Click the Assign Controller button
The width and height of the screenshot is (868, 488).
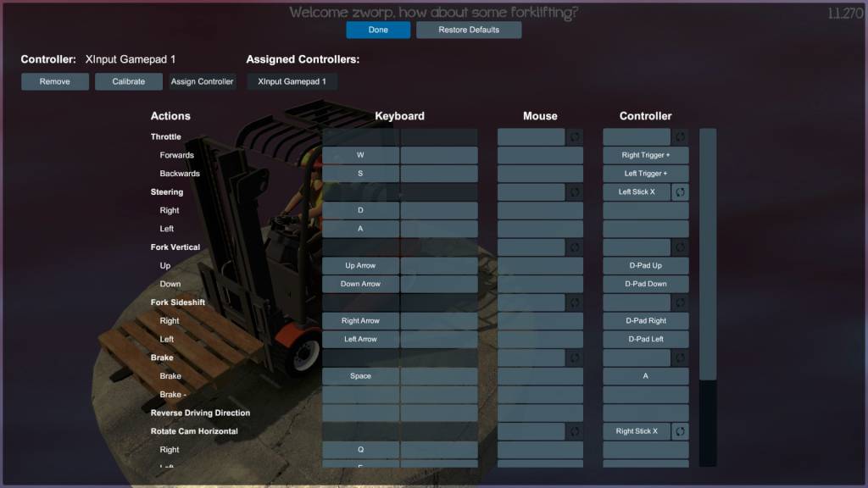coord(203,81)
